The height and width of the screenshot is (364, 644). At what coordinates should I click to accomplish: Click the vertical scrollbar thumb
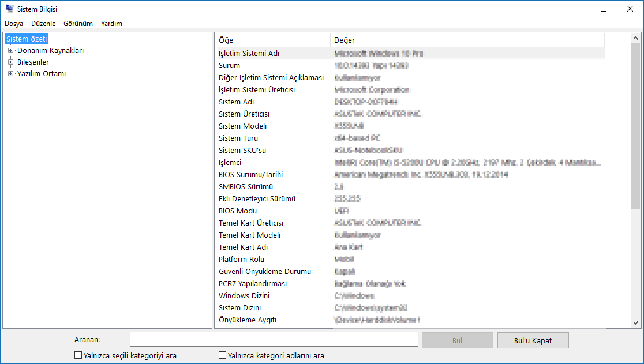635,125
